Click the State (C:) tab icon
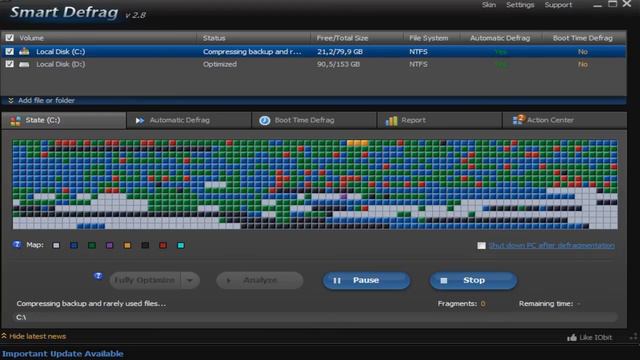The height and width of the screenshot is (360, 640). (x=16, y=120)
